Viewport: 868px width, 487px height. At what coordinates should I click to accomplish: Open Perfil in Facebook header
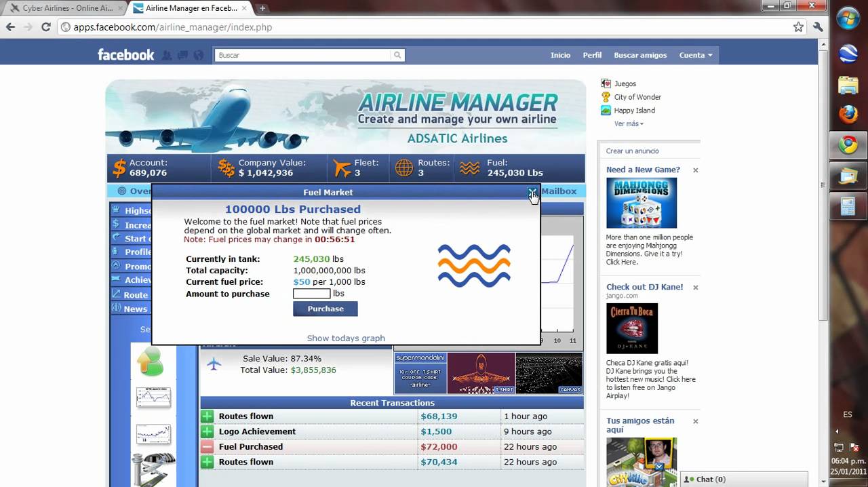tap(592, 55)
